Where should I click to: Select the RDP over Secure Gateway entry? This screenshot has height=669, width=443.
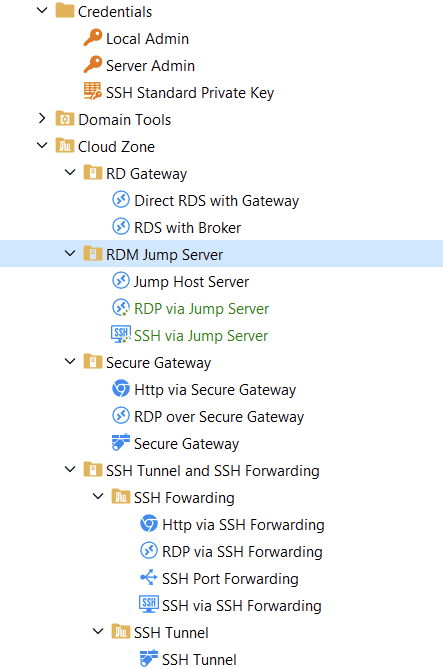(219, 416)
